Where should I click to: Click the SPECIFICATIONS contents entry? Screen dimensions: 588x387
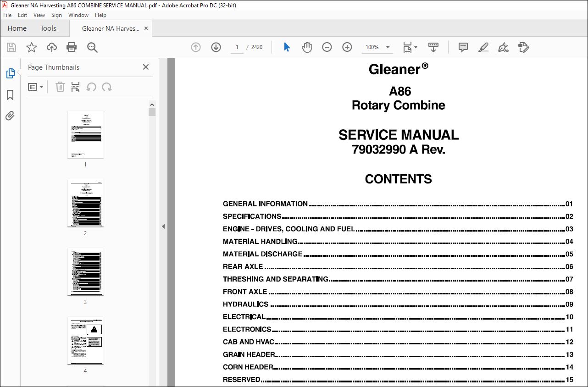pos(398,216)
